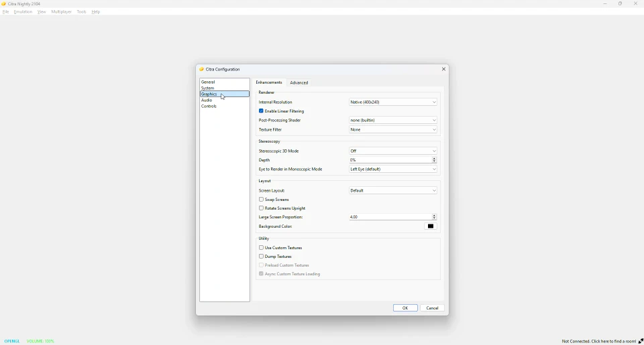Enable the Dump Textures checkbox
644x345 pixels.
[x=261, y=257]
